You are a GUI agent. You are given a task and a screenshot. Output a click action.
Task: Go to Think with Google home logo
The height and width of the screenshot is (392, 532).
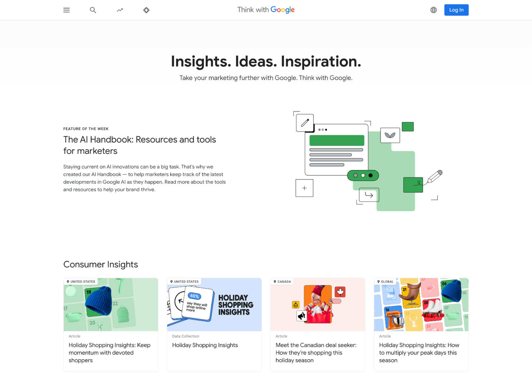(x=266, y=10)
